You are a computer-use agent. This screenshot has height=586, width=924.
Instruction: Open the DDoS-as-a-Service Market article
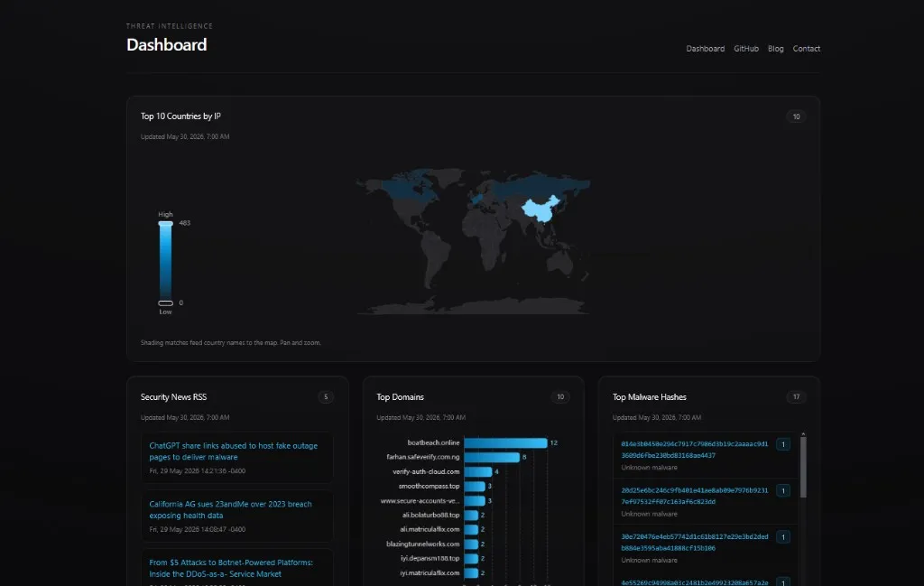231,568
